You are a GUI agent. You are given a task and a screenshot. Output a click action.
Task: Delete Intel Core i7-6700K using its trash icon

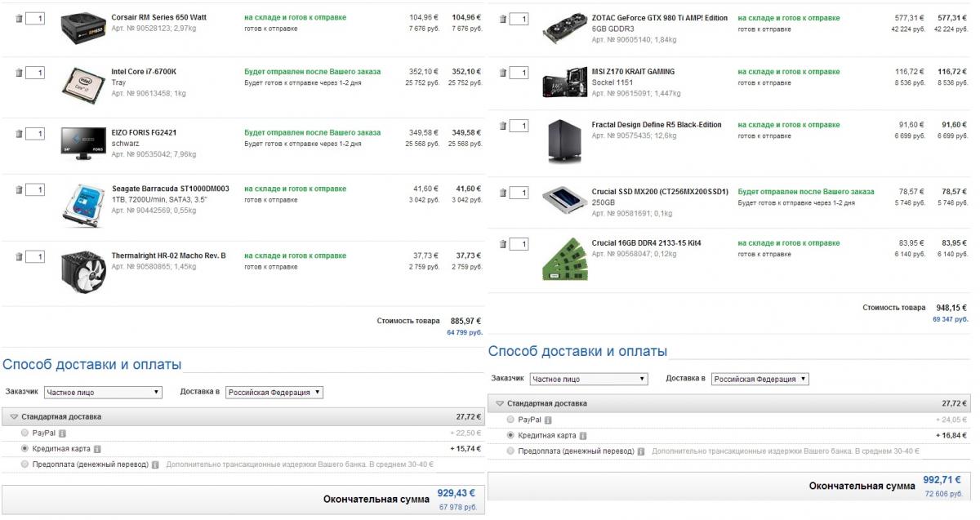(x=19, y=73)
